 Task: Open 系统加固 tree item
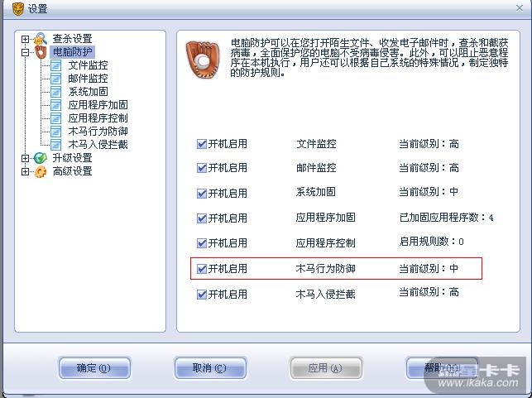click(x=88, y=92)
